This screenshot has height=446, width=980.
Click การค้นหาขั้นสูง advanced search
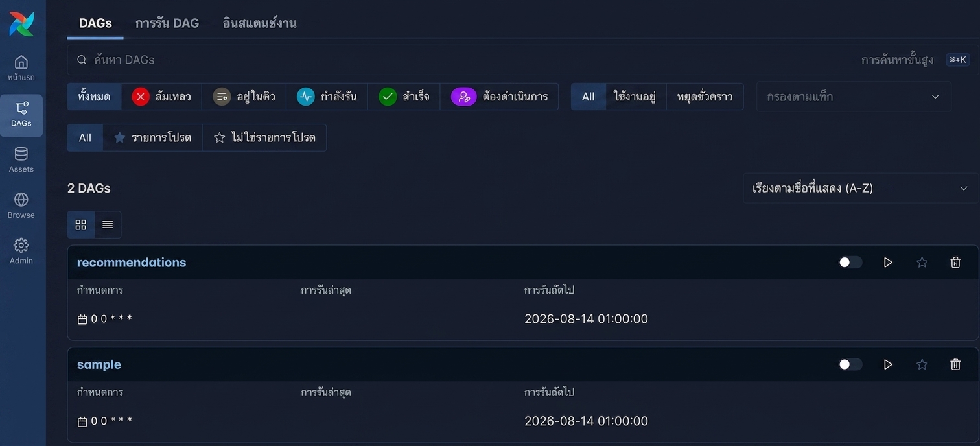[x=898, y=60]
